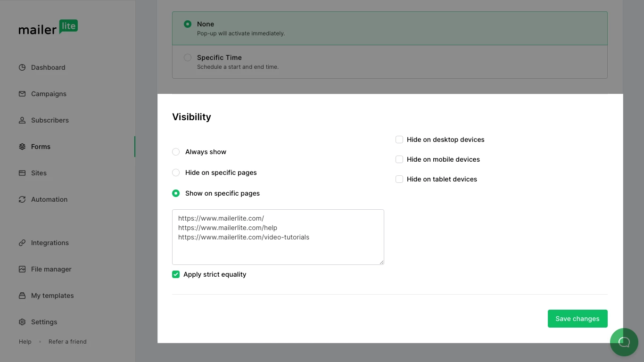Select the Always show radio option
The width and height of the screenshot is (644, 362).
click(176, 152)
